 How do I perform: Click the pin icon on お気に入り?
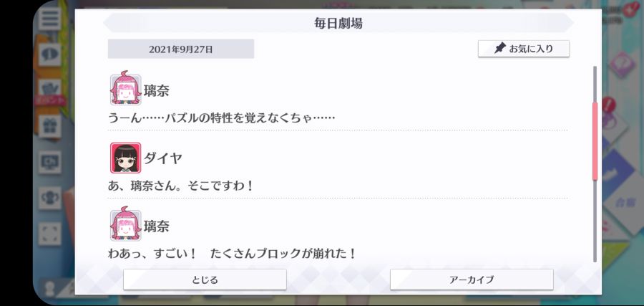(x=499, y=49)
